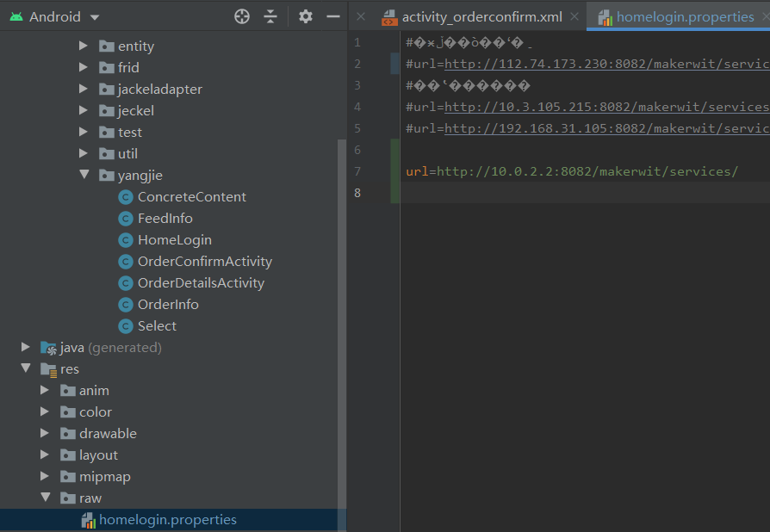Click the Android module icon next to Android dropdown

pyautogui.click(x=19, y=15)
